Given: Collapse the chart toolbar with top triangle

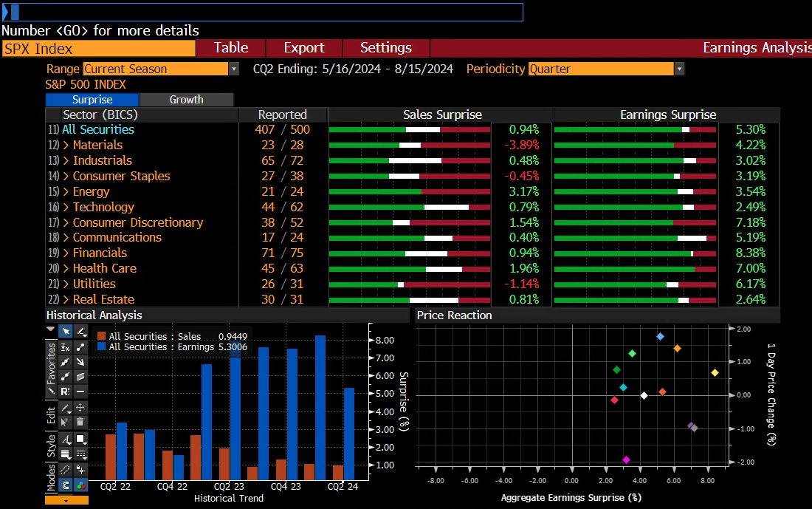Looking at the screenshot, I should pyautogui.click(x=51, y=329).
